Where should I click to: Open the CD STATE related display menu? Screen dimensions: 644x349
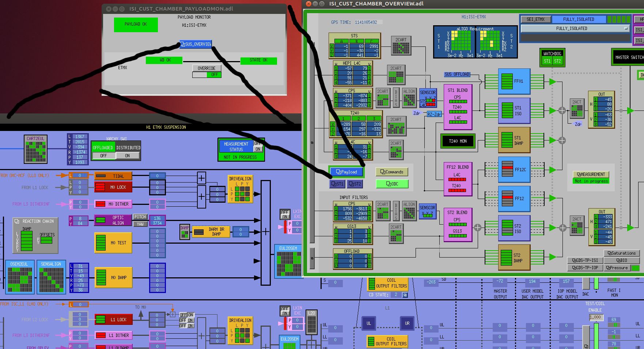tap(405, 295)
